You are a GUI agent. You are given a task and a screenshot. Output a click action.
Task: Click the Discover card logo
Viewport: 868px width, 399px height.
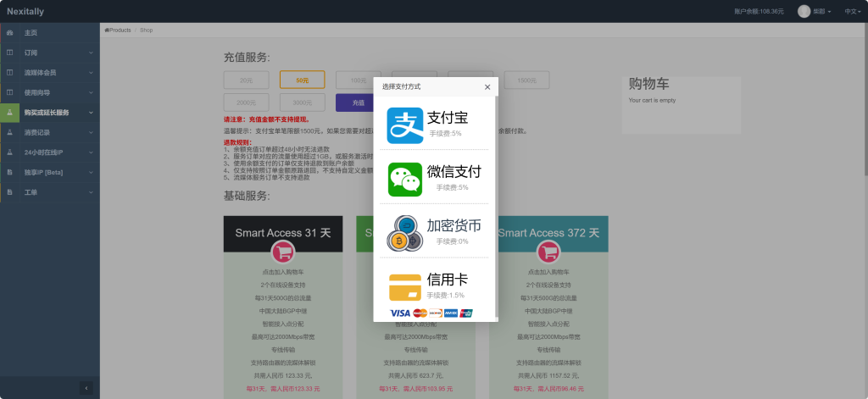click(436, 313)
